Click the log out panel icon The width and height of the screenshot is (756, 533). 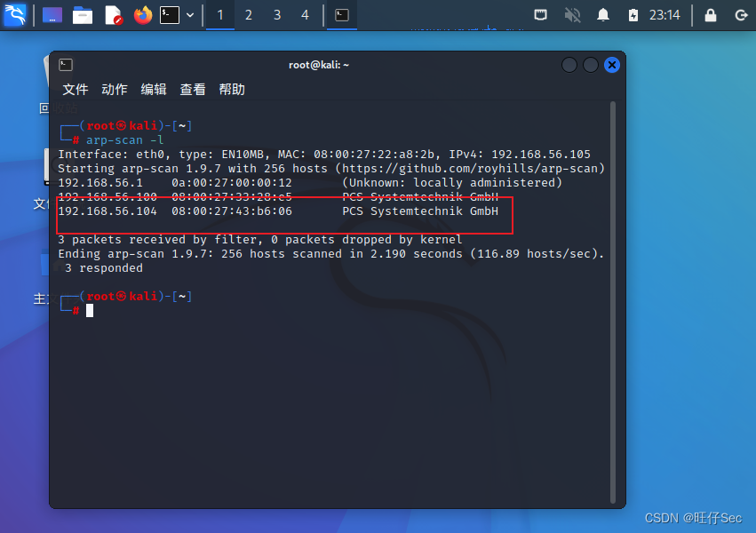pos(741,15)
